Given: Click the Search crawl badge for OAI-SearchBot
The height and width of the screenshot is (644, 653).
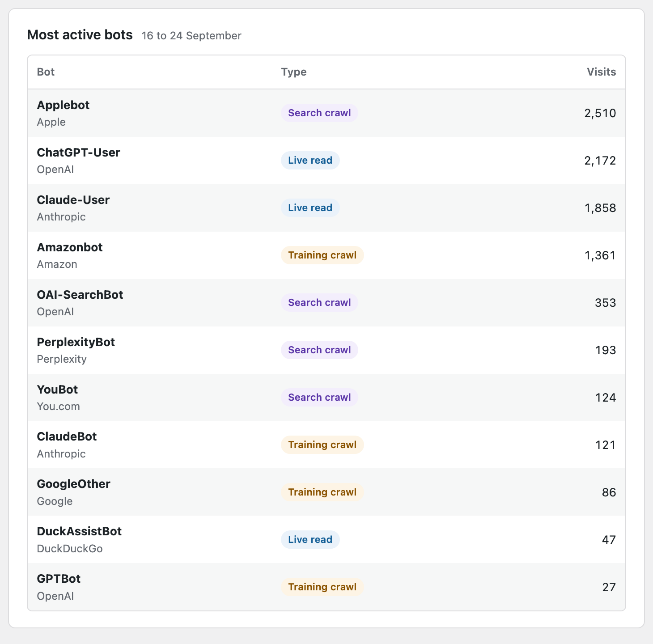Looking at the screenshot, I should pyautogui.click(x=319, y=303).
